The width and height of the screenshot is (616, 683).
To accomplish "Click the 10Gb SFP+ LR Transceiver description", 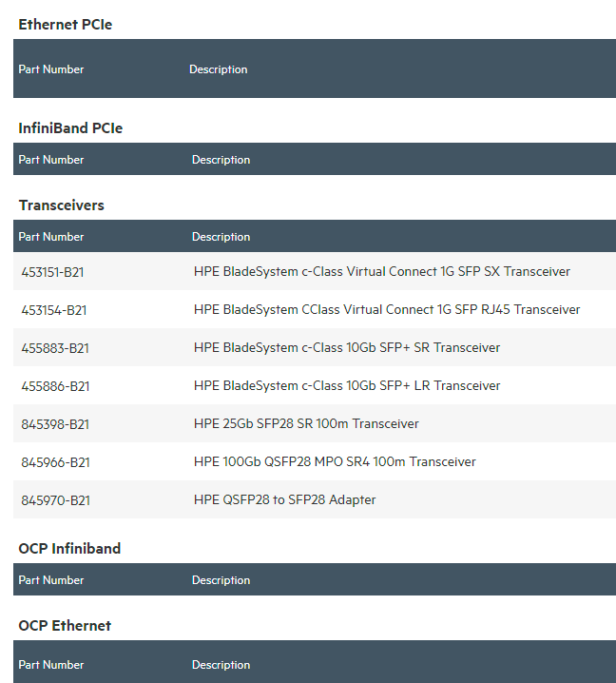I will [347, 385].
